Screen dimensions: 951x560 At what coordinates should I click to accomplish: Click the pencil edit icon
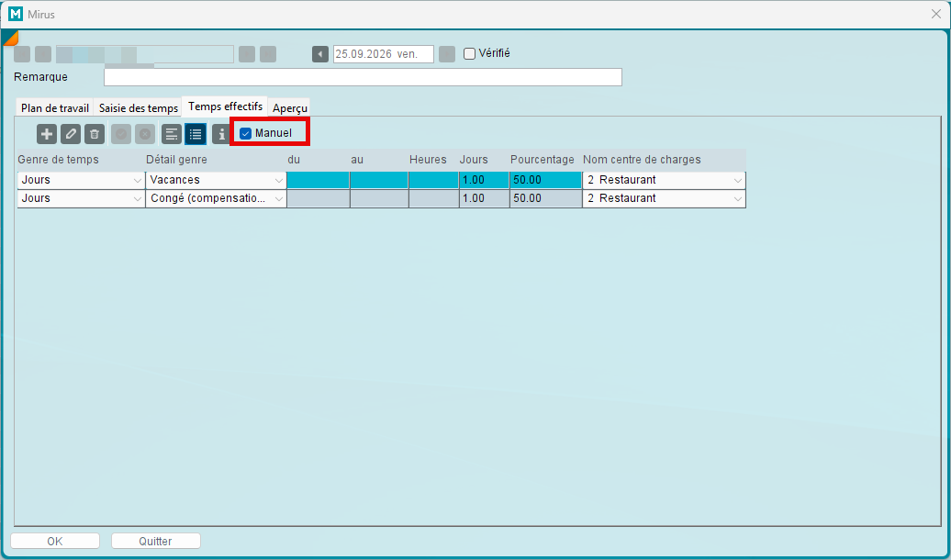pos(71,134)
